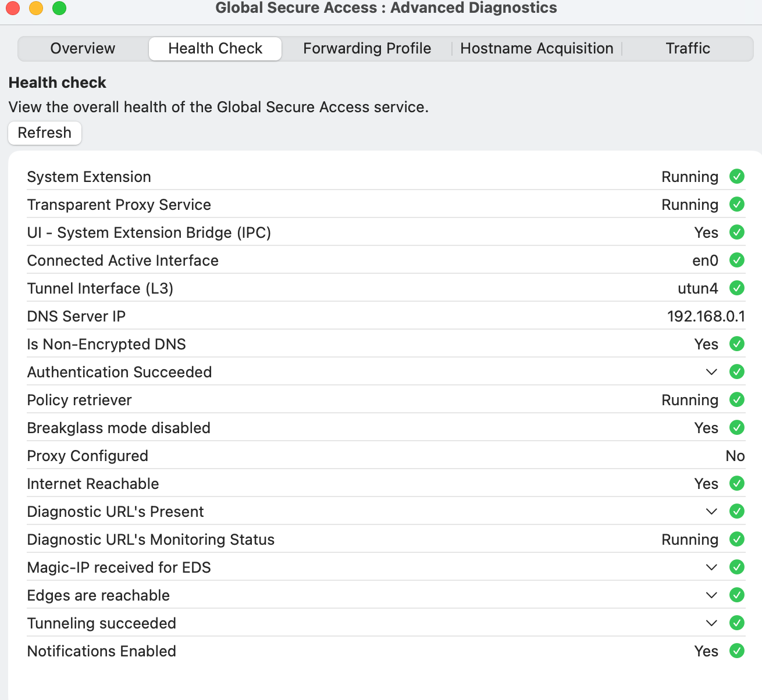
Task: Click the Tunnel Interface (L3) status checkmark
Action: [x=737, y=288]
